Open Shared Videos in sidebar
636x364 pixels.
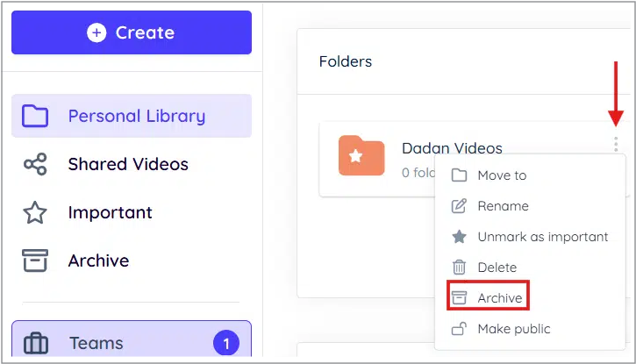(x=127, y=164)
